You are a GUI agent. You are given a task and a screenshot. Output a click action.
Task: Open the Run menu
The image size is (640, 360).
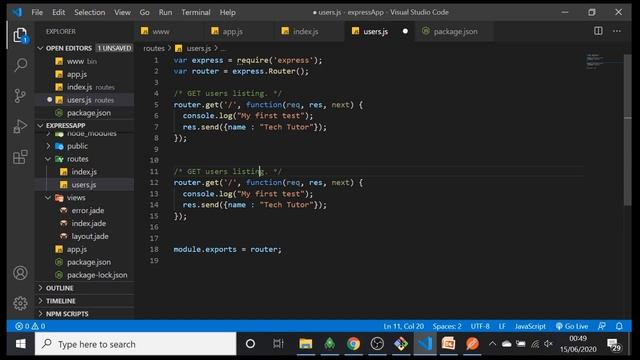(x=165, y=12)
